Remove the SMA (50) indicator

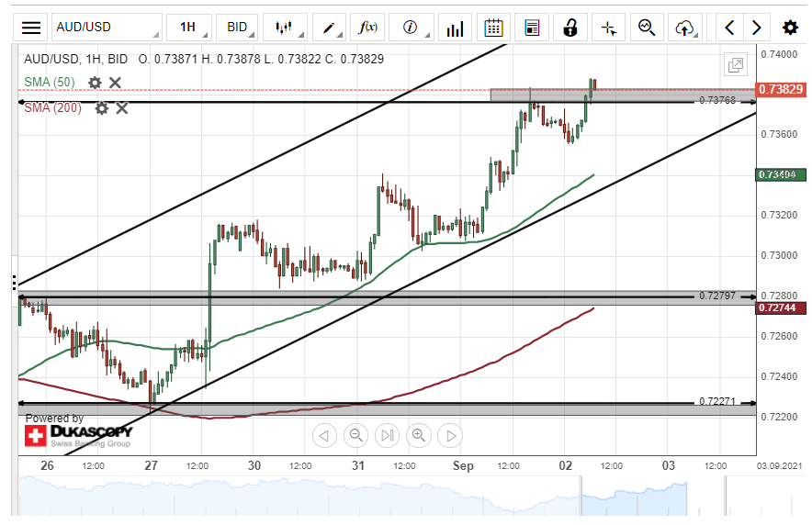(115, 83)
